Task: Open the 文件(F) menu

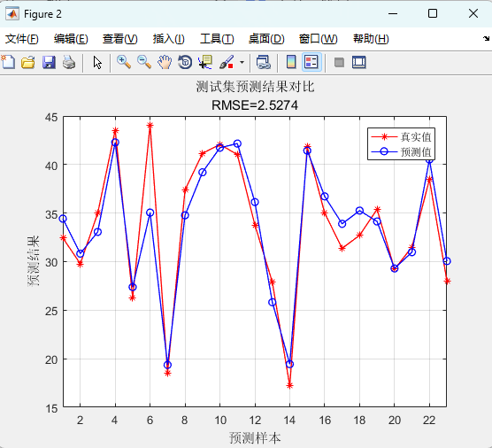Action: pos(21,39)
